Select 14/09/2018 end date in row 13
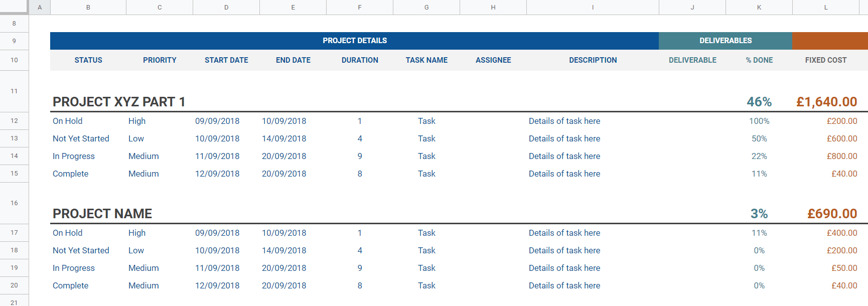Viewport: 868px width, 306px height. pos(293,138)
